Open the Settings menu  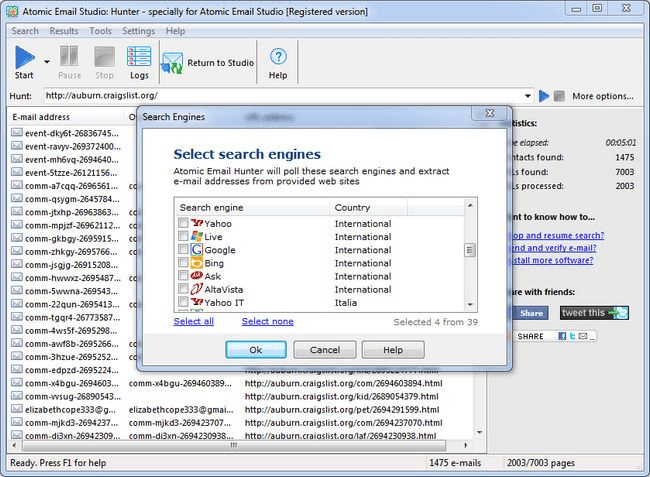[x=138, y=31]
